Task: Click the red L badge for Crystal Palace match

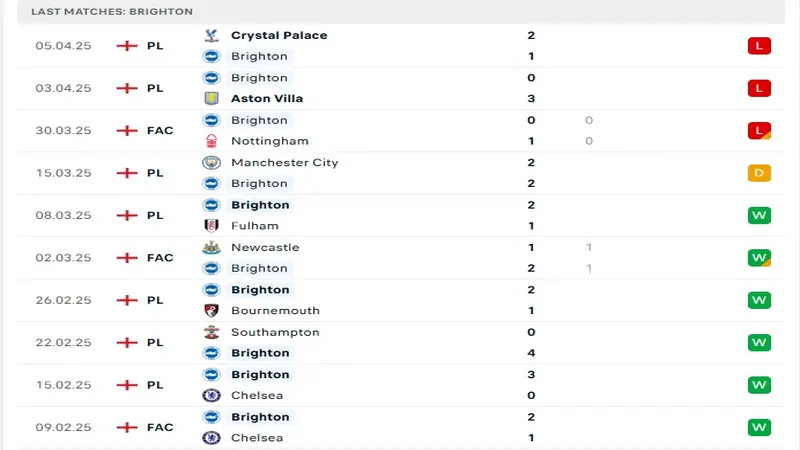Action: 759,46
